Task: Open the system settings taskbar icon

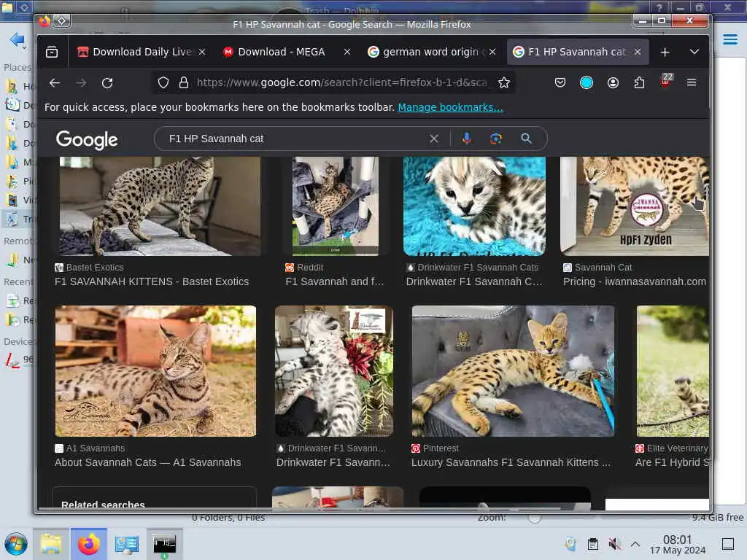Action: pos(127,544)
